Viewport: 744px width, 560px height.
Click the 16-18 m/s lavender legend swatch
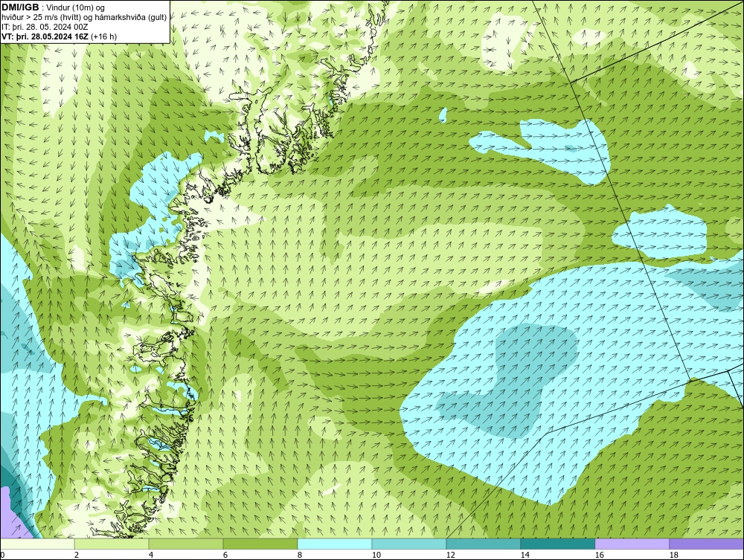(x=632, y=544)
